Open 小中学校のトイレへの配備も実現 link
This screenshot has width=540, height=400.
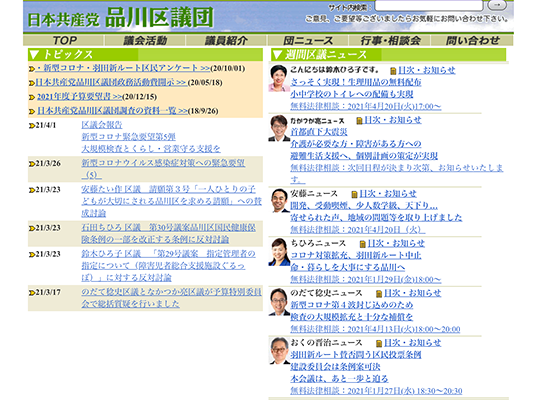click(x=352, y=94)
